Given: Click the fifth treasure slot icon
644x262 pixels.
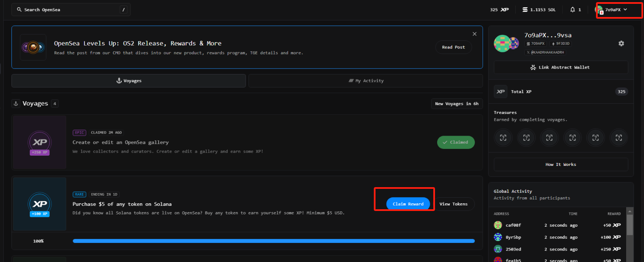Looking at the screenshot, I should [x=596, y=137].
